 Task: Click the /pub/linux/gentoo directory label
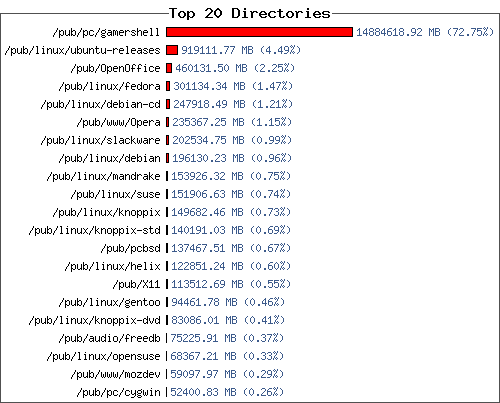pos(109,303)
